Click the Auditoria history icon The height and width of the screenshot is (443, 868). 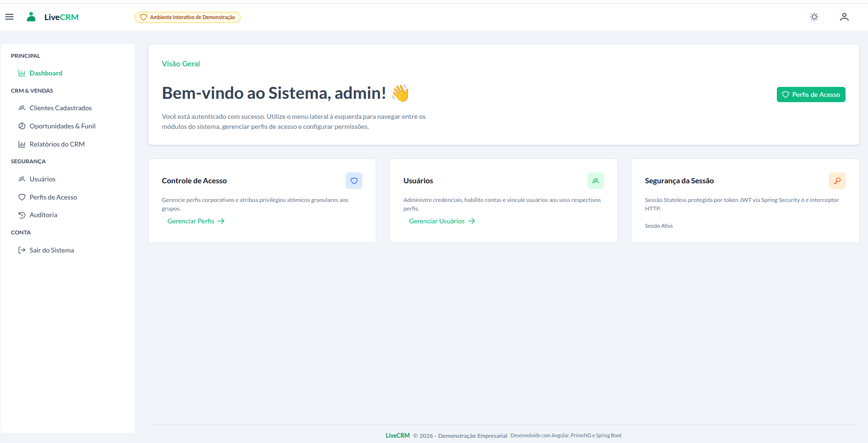[22, 215]
